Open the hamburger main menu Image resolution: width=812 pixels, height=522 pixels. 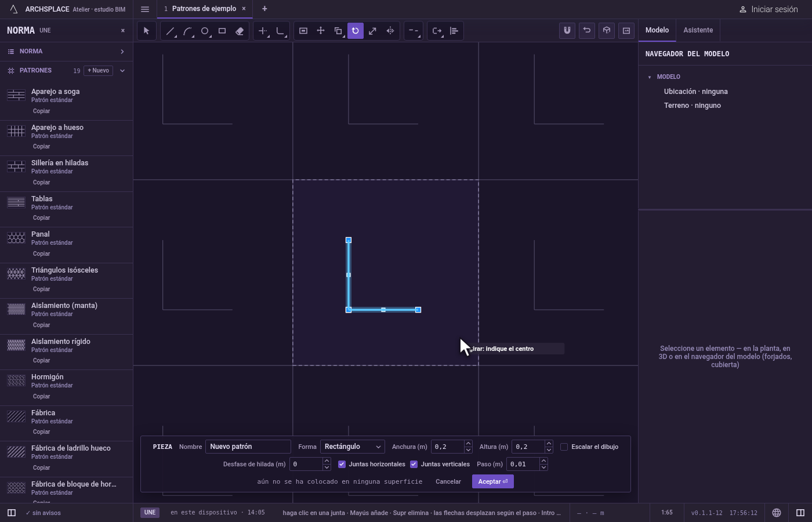click(x=145, y=9)
